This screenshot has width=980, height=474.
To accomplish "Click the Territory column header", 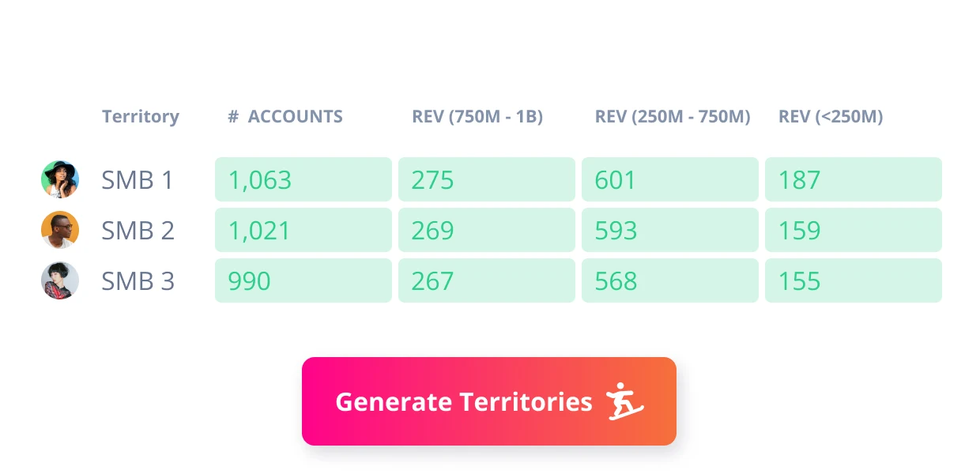I will pyautogui.click(x=141, y=117).
